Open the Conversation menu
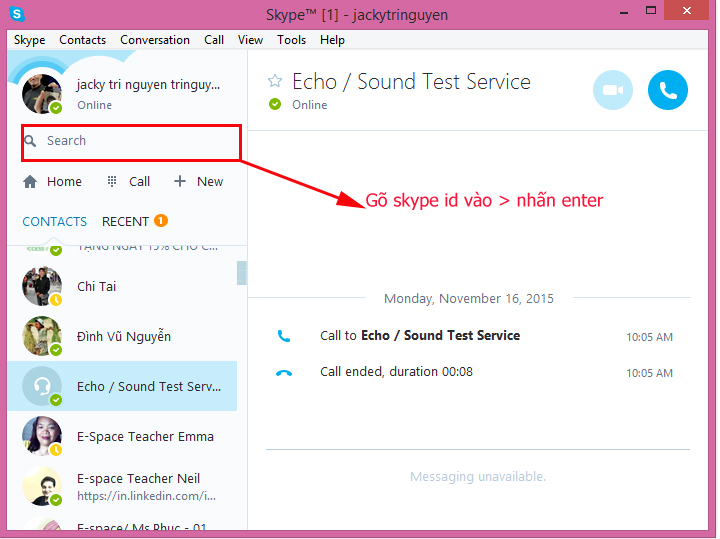The image size is (720, 539). (154, 40)
